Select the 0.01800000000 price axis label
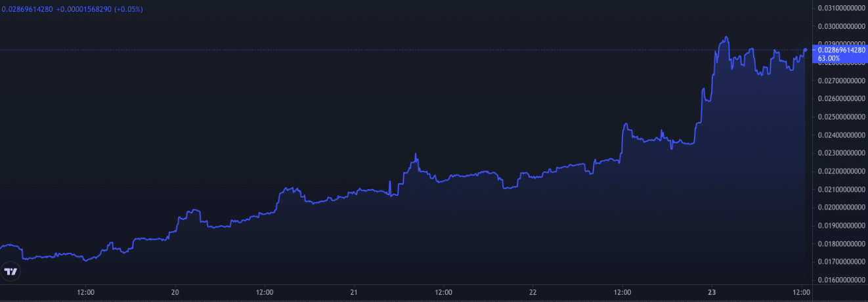This screenshot has width=868, height=302. click(x=842, y=244)
